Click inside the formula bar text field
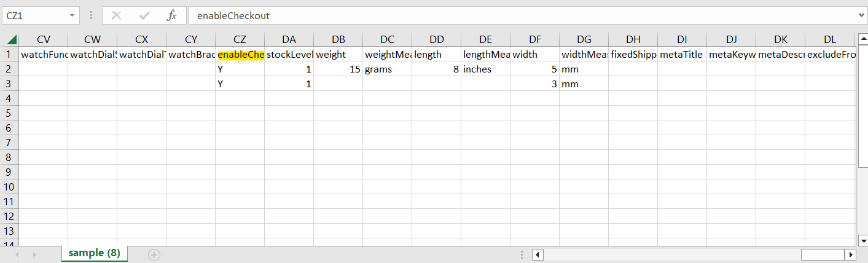 522,15
